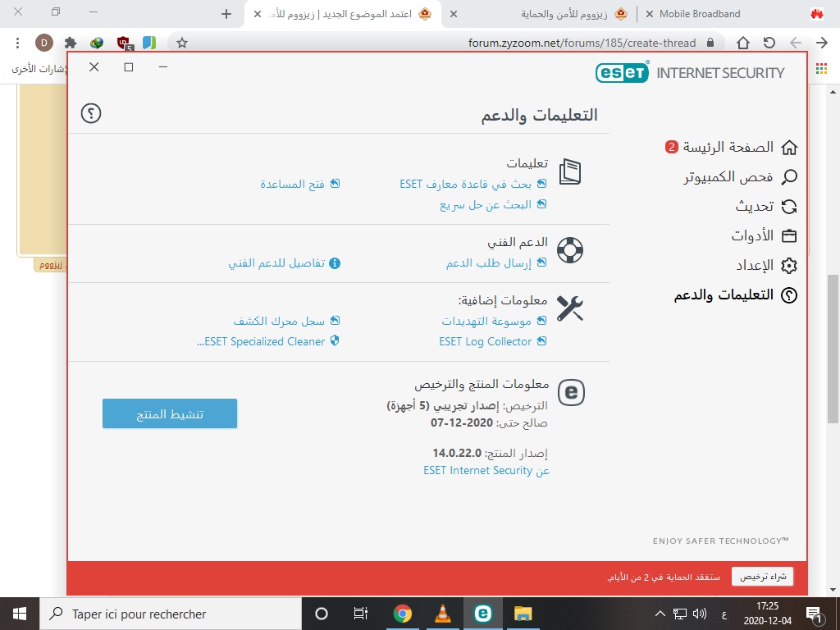This screenshot has width=840, height=630.
Task: Open ESET knowledge base search link
Action: (x=473, y=184)
